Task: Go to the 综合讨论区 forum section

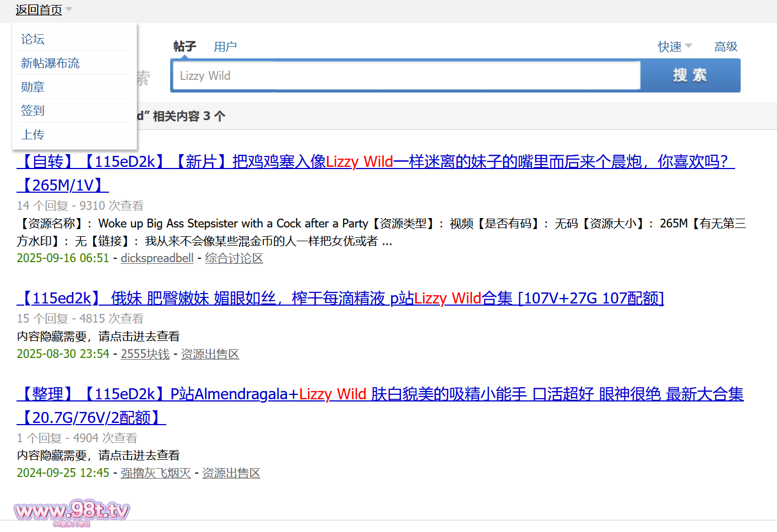Action: coord(234,258)
